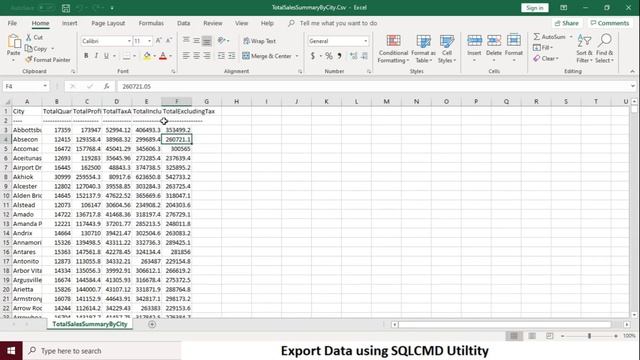Apply the Fill Color bucket

[147, 56]
